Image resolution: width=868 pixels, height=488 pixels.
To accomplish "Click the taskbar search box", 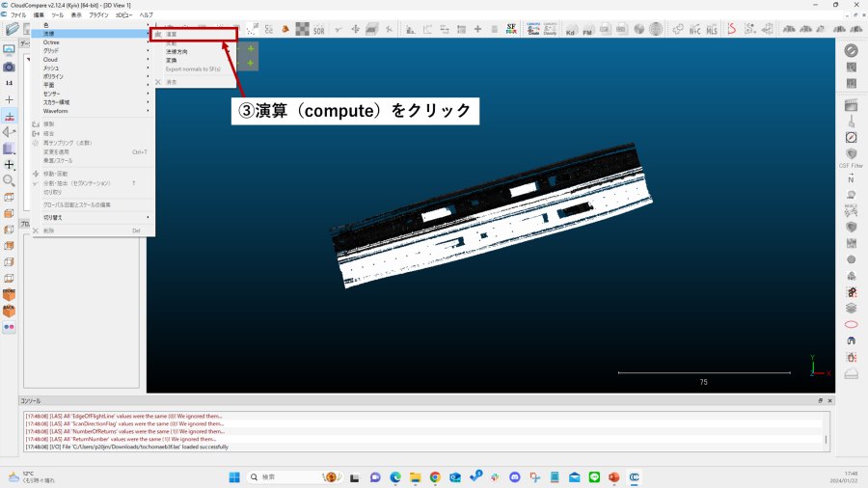I will click(x=293, y=477).
